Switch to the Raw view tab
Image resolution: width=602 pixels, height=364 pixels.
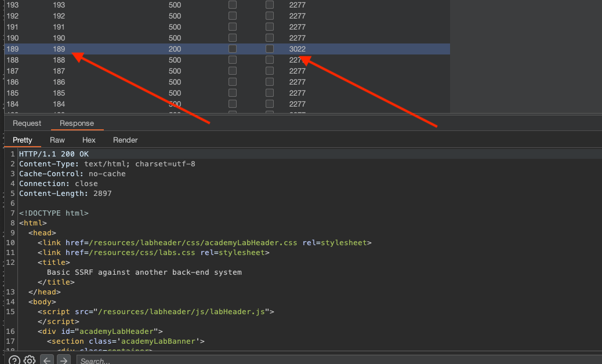coord(57,140)
